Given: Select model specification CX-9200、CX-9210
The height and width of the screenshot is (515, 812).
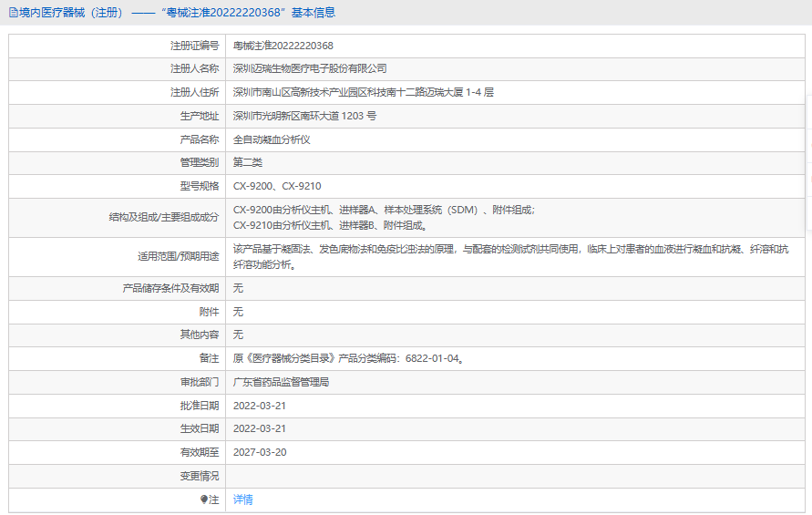Looking at the screenshot, I should tap(277, 186).
